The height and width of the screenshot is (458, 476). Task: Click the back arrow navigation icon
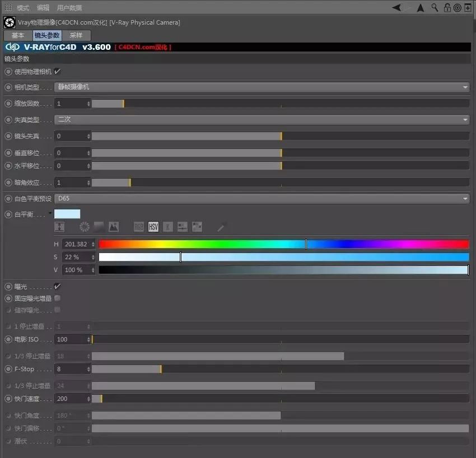coord(396,7)
